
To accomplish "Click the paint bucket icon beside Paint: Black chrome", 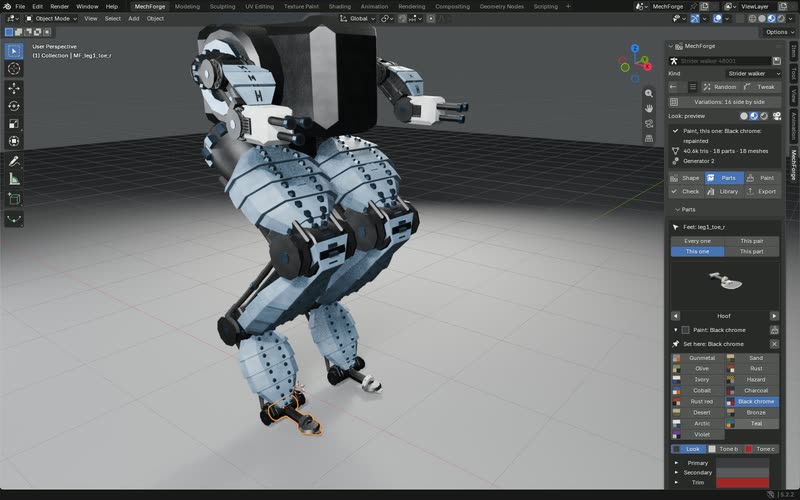I will (x=774, y=330).
